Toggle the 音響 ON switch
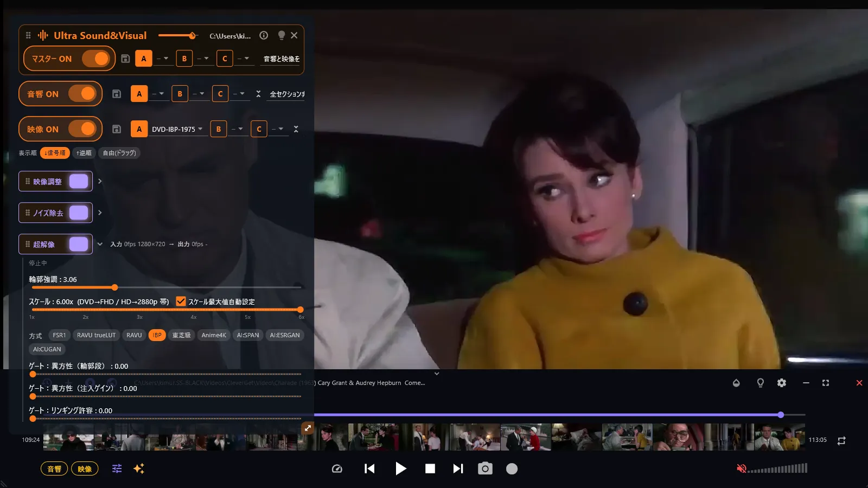The width and height of the screenshot is (868, 488). [x=82, y=94]
